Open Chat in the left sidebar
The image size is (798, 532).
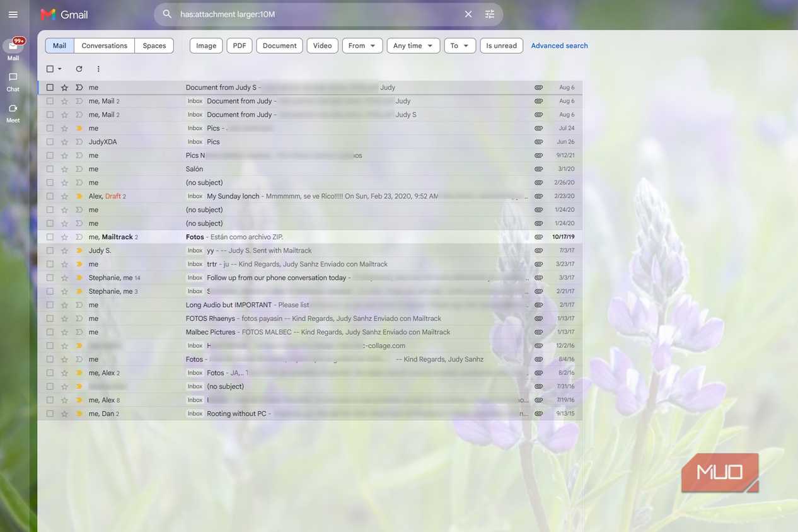click(13, 81)
